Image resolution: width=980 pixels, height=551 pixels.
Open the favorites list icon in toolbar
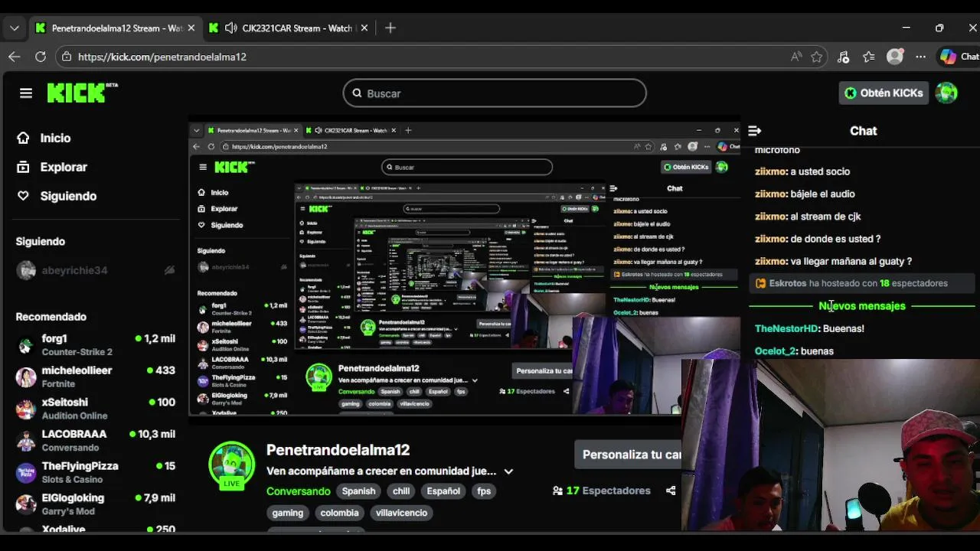click(868, 57)
